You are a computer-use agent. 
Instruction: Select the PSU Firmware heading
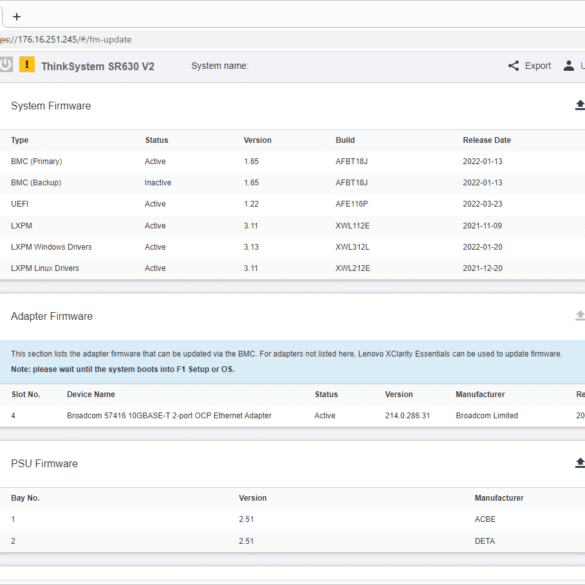[44, 463]
